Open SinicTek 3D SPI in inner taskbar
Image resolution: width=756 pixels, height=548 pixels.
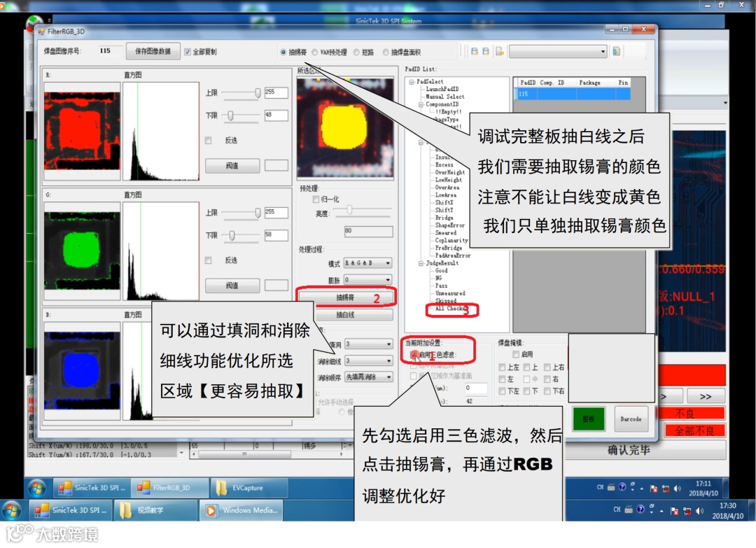pos(92,488)
